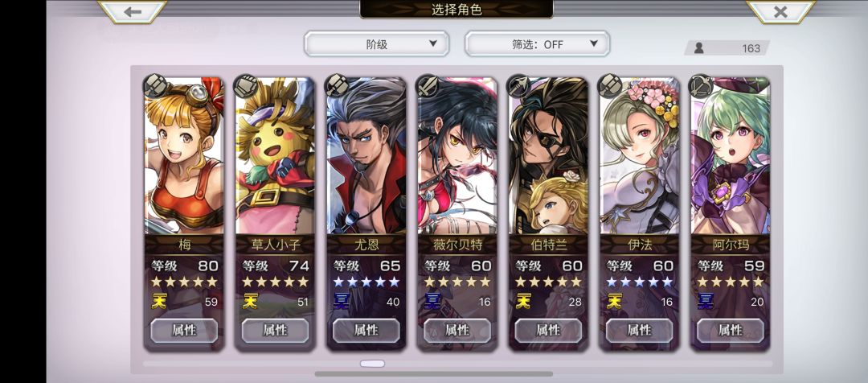Click the hammer weapon icon on 梅's card

click(156, 86)
